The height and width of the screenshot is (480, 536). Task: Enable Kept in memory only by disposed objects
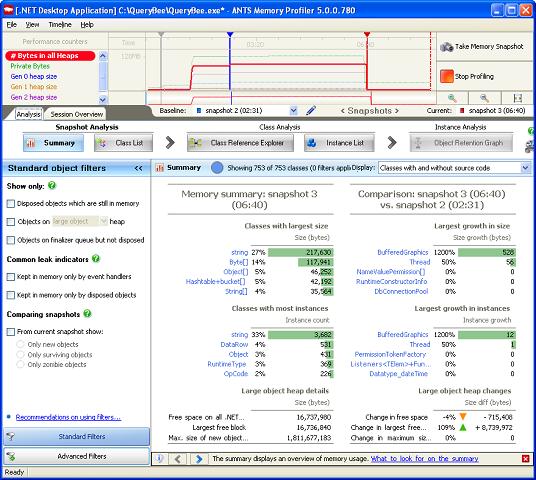pos(11,295)
